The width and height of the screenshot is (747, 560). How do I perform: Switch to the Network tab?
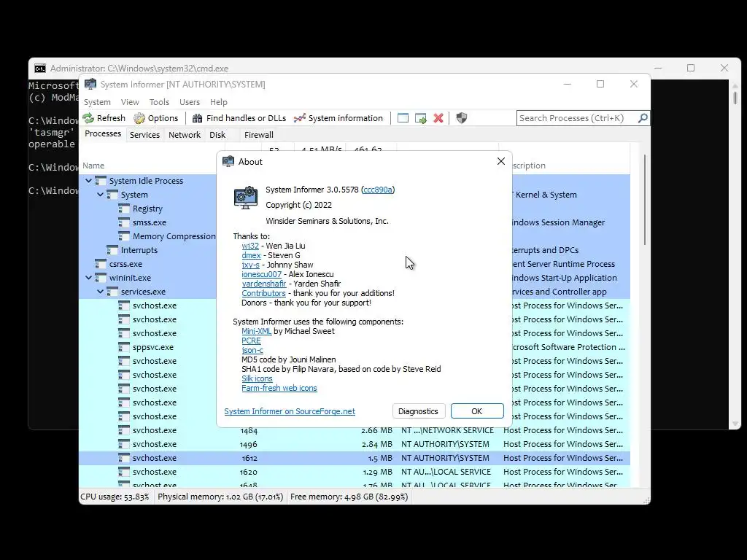click(x=185, y=135)
